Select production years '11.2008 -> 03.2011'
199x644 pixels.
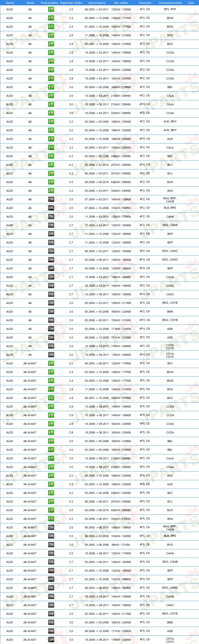97,217
